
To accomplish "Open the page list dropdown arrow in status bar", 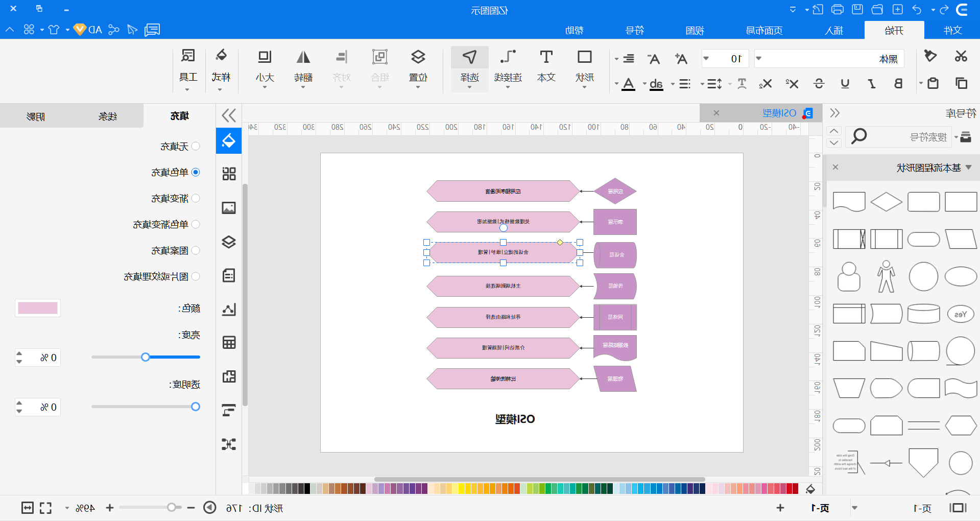I will coord(854,508).
